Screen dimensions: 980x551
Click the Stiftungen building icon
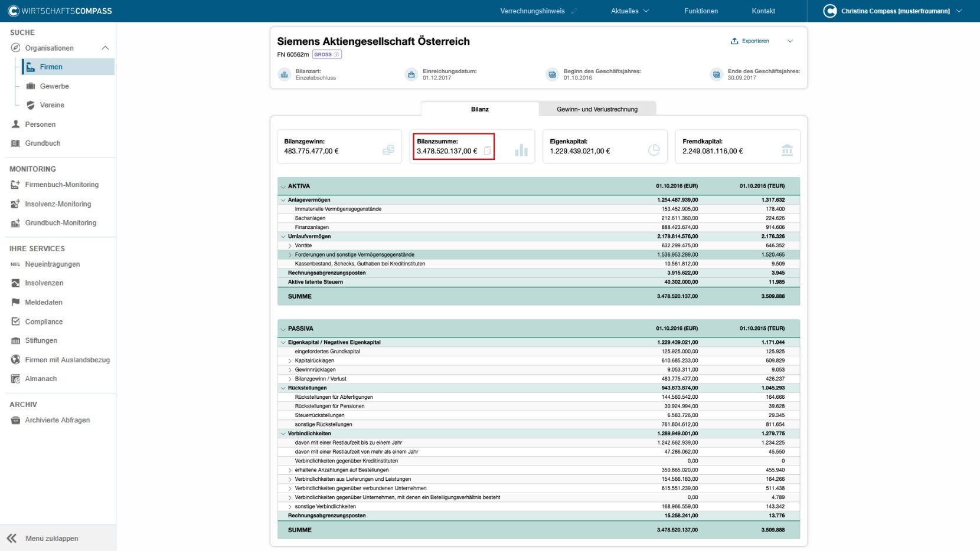16,340
